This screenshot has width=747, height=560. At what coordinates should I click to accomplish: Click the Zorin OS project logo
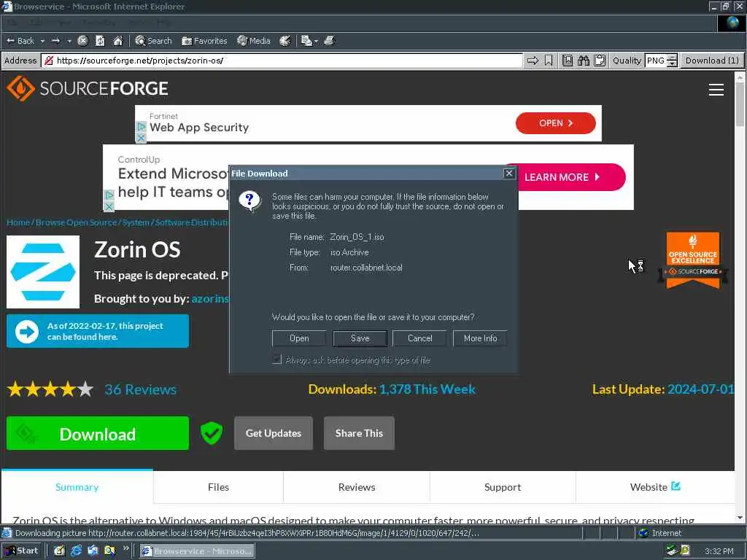point(43,272)
